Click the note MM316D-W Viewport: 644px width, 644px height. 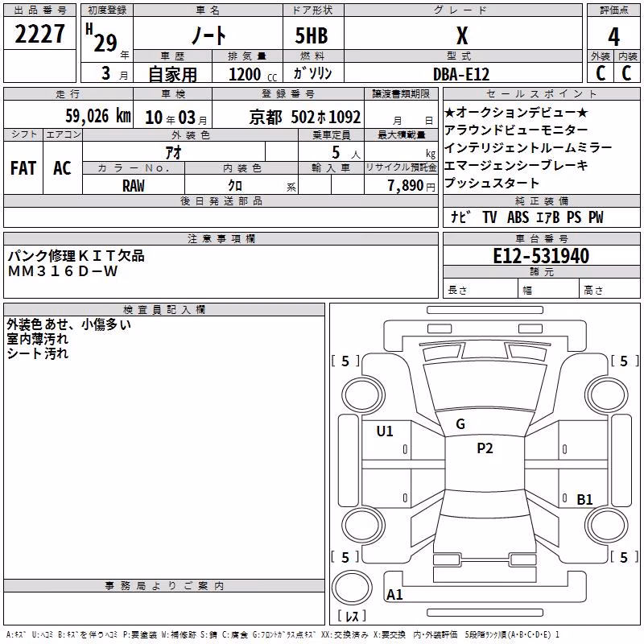63,271
